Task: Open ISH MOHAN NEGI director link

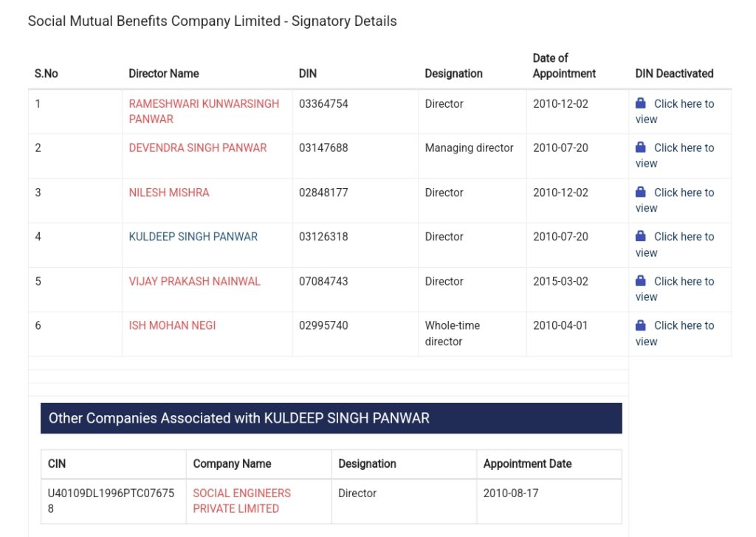Action: click(x=172, y=325)
